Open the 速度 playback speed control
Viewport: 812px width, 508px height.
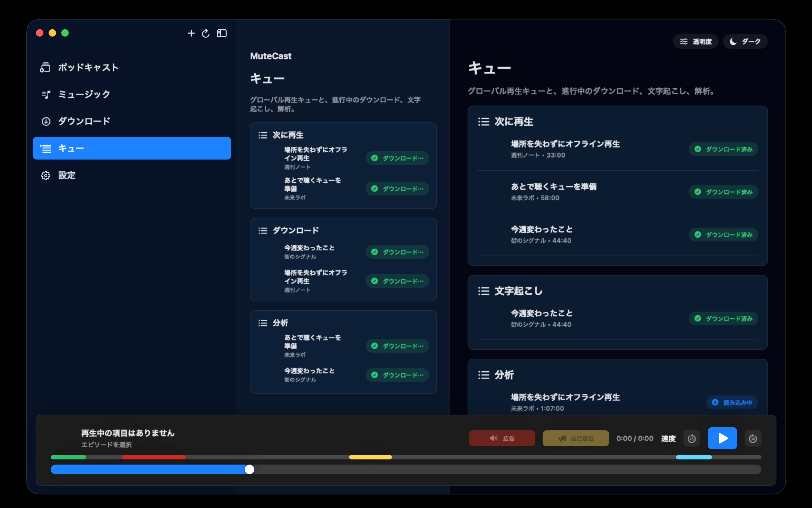point(668,439)
